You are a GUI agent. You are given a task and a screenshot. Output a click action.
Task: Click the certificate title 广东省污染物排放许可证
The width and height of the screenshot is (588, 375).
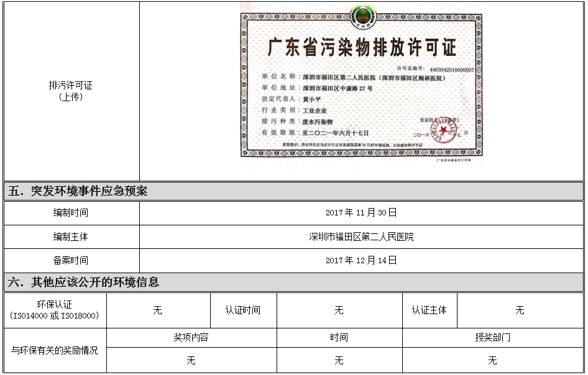361,47
